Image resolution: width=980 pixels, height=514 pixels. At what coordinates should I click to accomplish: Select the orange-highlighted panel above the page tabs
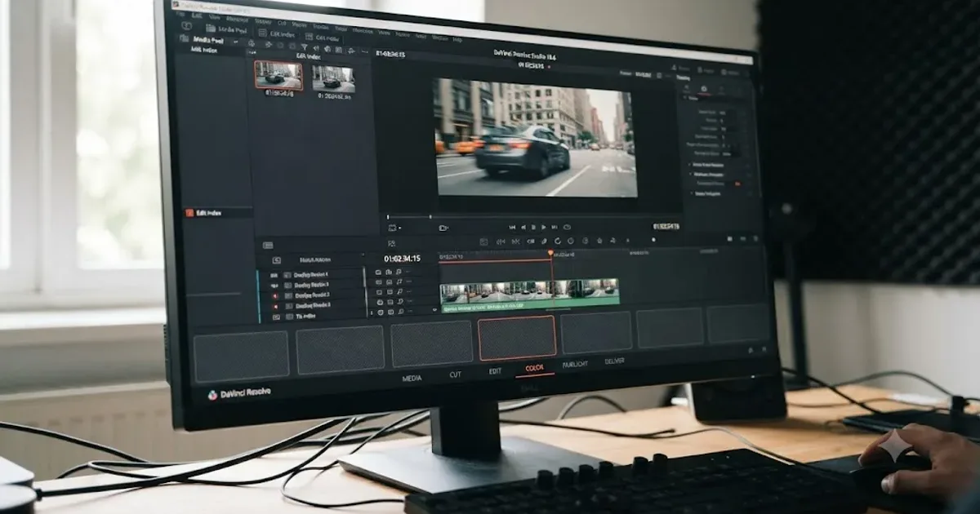tap(517, 338)
